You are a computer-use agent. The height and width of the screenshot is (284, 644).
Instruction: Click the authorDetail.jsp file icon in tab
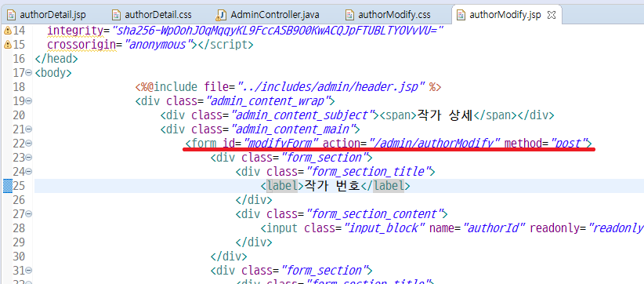[11, 15]
